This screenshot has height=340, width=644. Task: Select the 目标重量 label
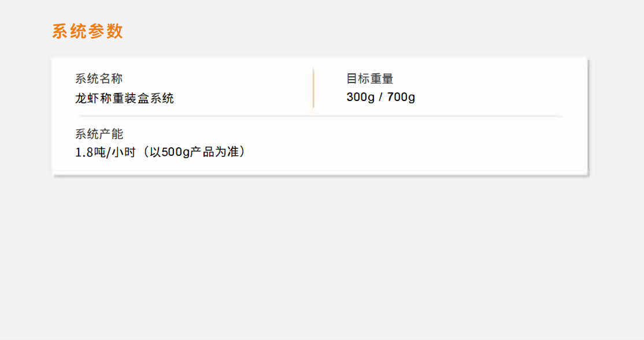[369, 79]
